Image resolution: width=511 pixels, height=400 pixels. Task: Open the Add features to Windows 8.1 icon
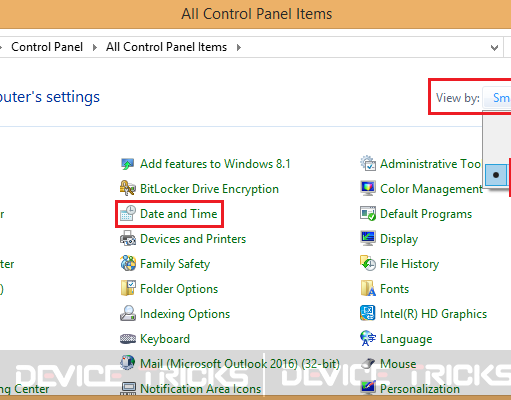point(127,164)
